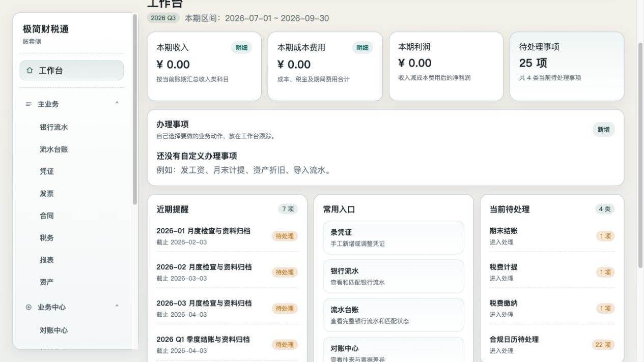Click the main page scrollbar
This screenshot has height=362, width=644.
click(640, 155)
